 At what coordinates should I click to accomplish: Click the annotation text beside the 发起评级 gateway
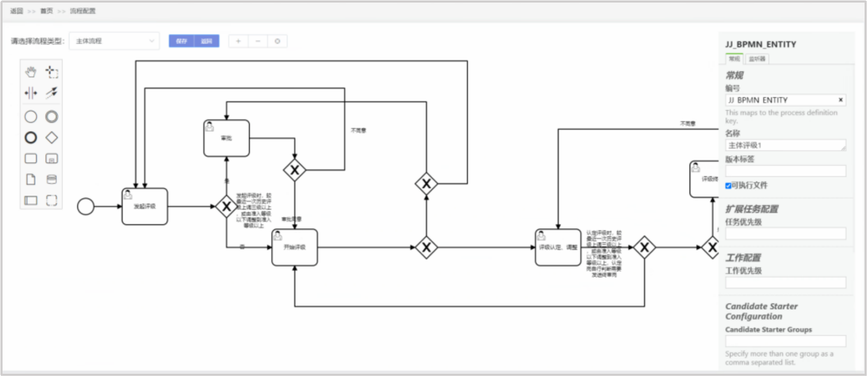pyautogui.click(x=254, y=210)
